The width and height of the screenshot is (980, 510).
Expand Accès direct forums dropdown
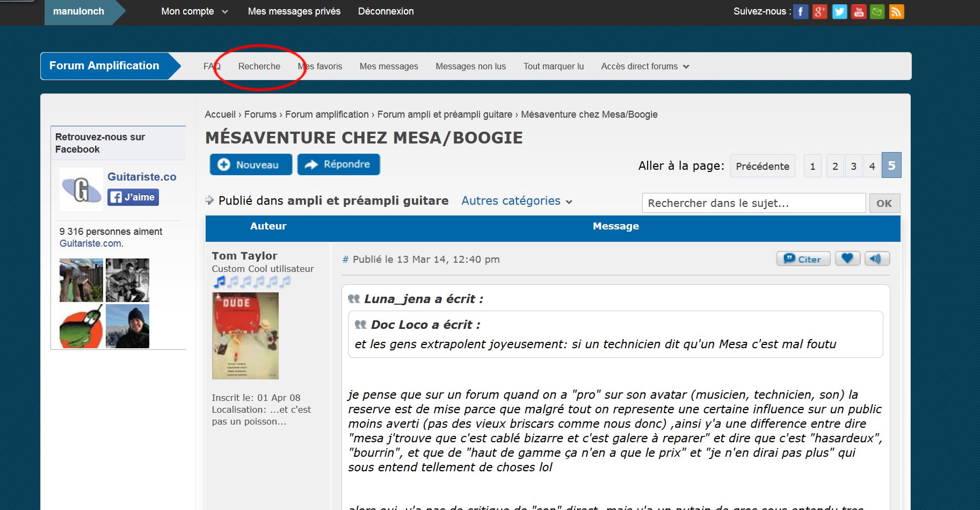click(645, 67)
